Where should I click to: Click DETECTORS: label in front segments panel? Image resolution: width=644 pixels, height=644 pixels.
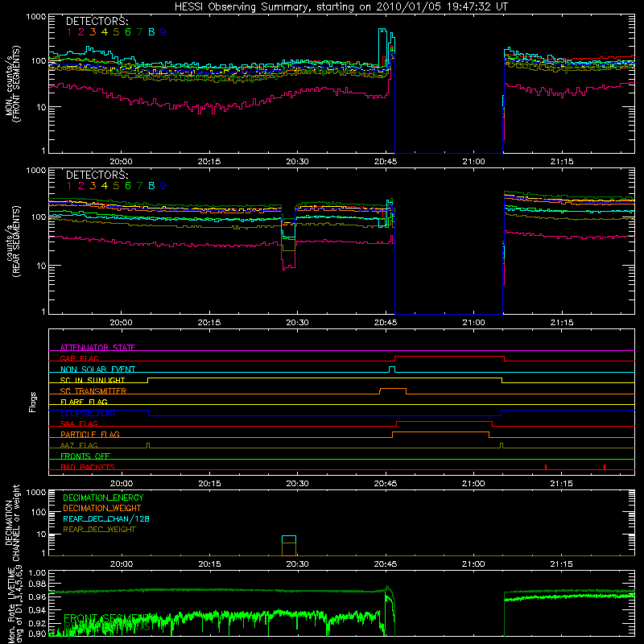click(97, 22)
